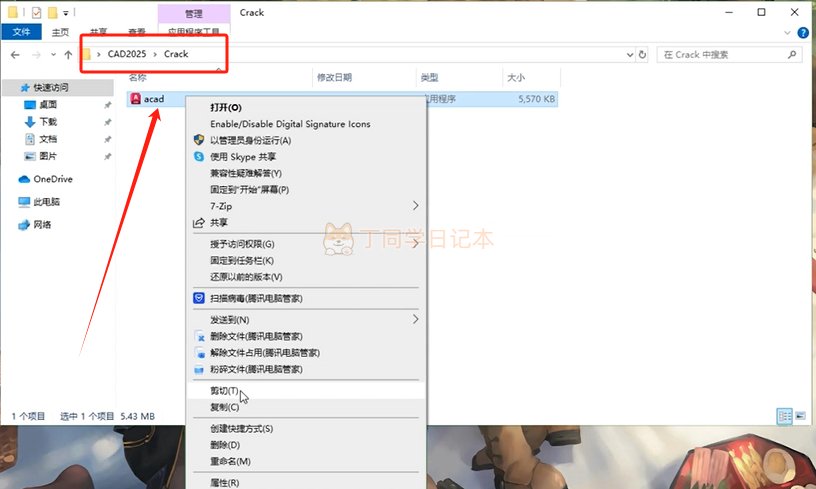
Task: Choose 兼容性疑难解答(Y)
Action: click(307, 173)
